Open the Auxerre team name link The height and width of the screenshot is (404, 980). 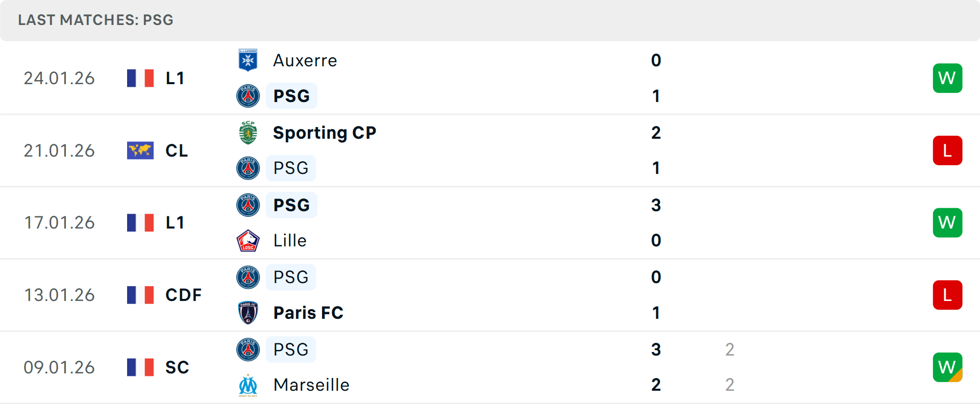click(305, 60)
